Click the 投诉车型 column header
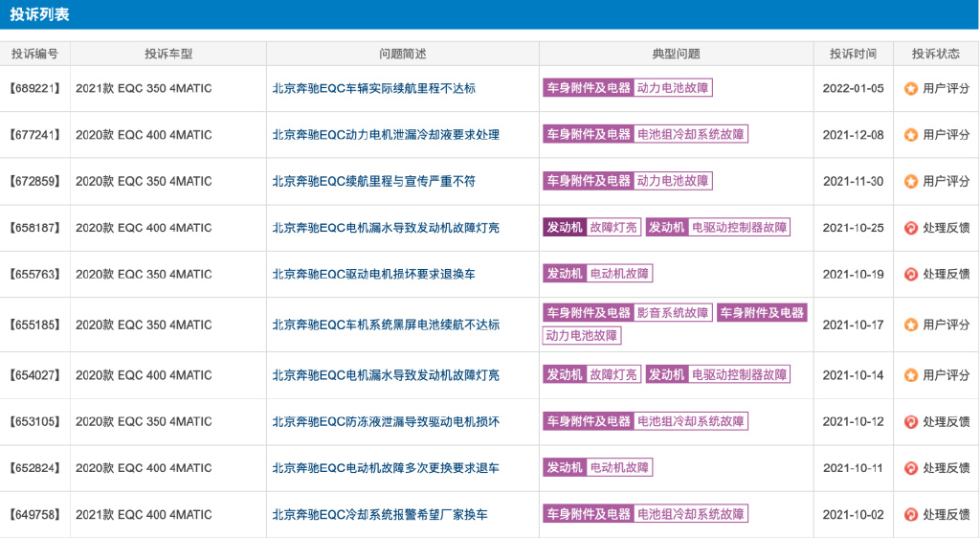This screenshot has width=980, height=538. [168, 54]
